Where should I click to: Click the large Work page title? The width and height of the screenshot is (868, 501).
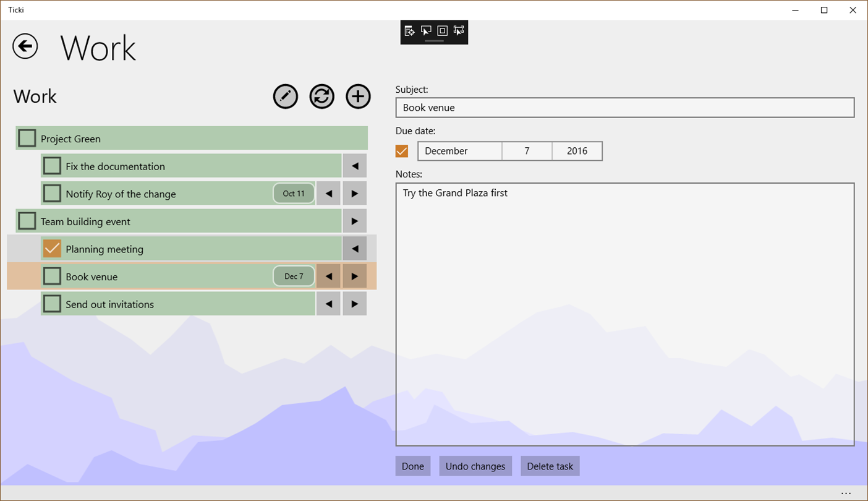(x=98, y=48)
